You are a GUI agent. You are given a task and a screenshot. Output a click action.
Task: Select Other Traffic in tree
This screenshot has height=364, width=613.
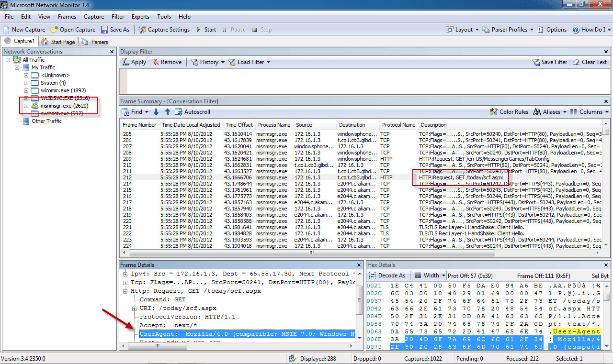(x=46, y=121)
